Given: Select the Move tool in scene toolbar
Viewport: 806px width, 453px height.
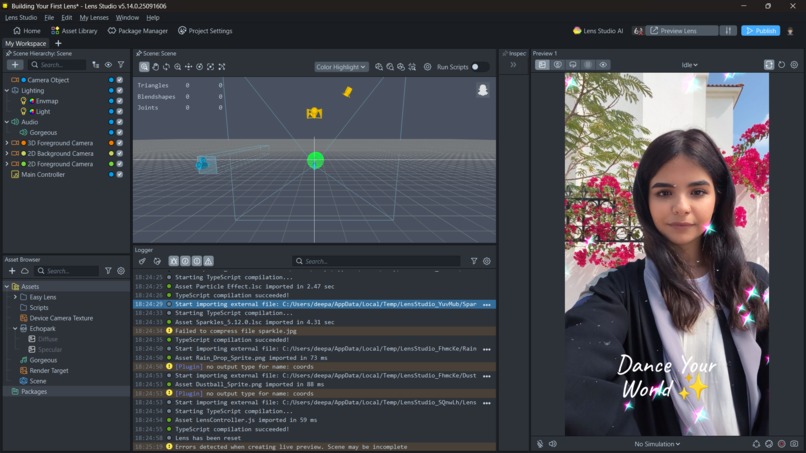Looking at the screenshot, I should click(189, 67).
